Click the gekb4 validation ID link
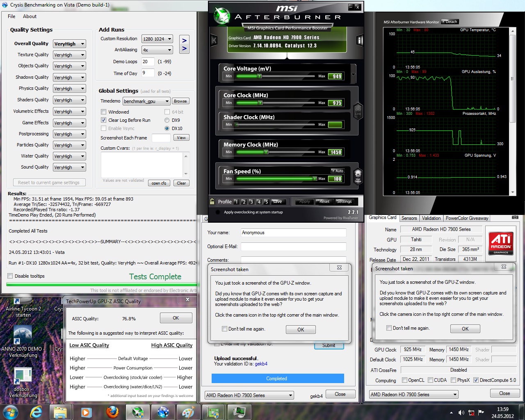 (261, 364)
